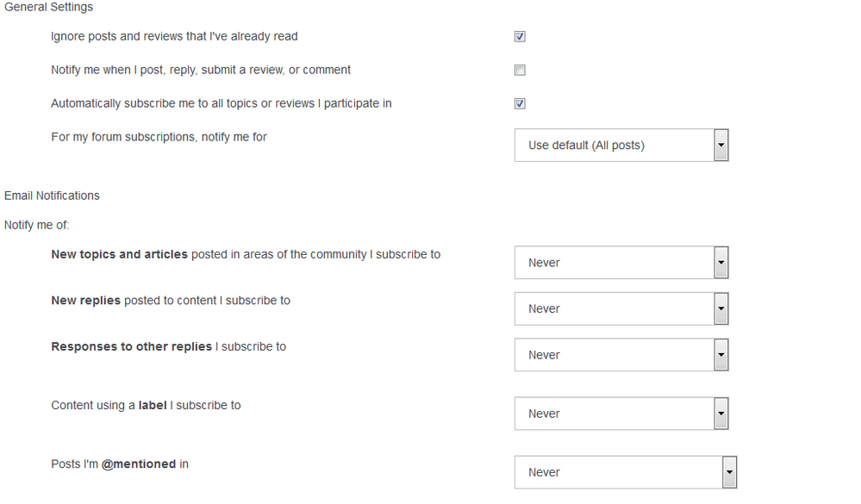Click the bold "New topics and articles" text
Viewport: 861px width, 504px height.
(x=119, y=254)
